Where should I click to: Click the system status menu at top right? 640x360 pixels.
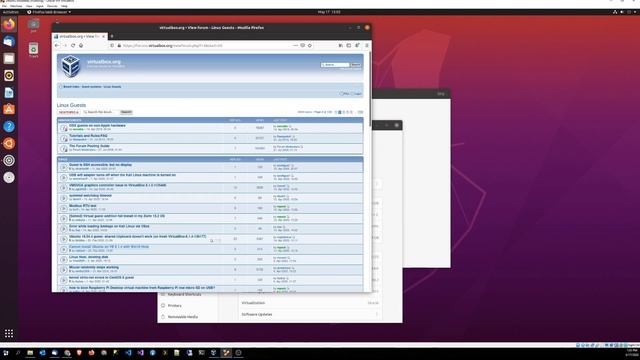coord(624,12)
